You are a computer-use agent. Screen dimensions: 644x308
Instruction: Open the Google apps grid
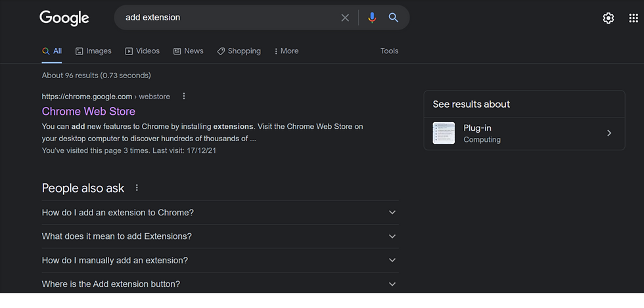pyautogui.click(x=633, y=18)
